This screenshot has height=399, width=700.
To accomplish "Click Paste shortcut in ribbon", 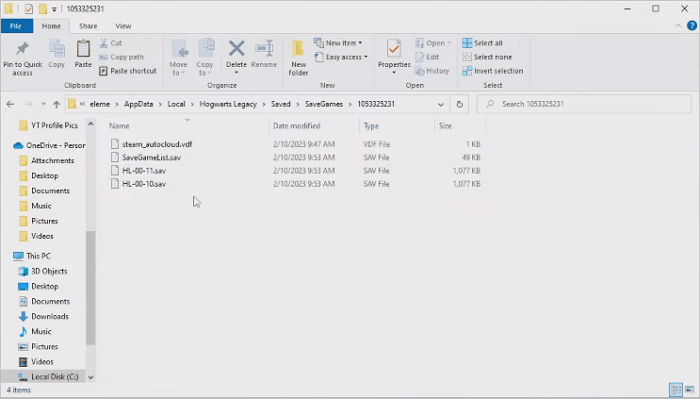I will [128, 71].
